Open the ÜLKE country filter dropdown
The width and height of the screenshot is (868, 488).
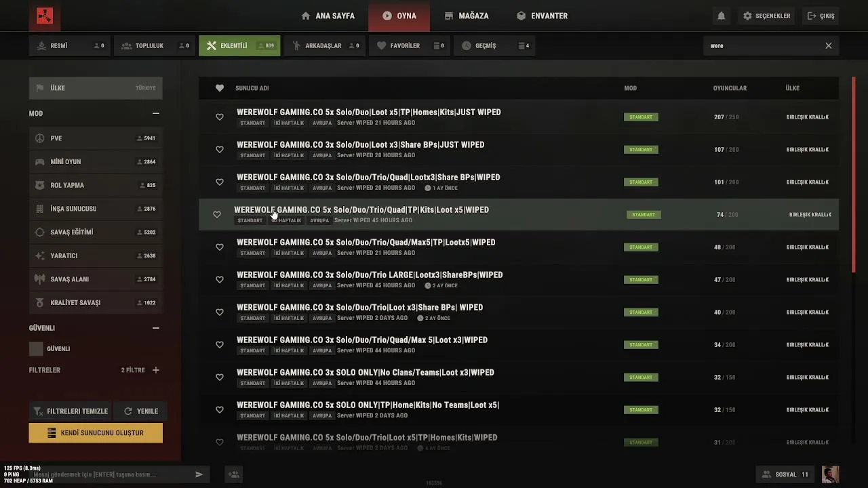96,88
